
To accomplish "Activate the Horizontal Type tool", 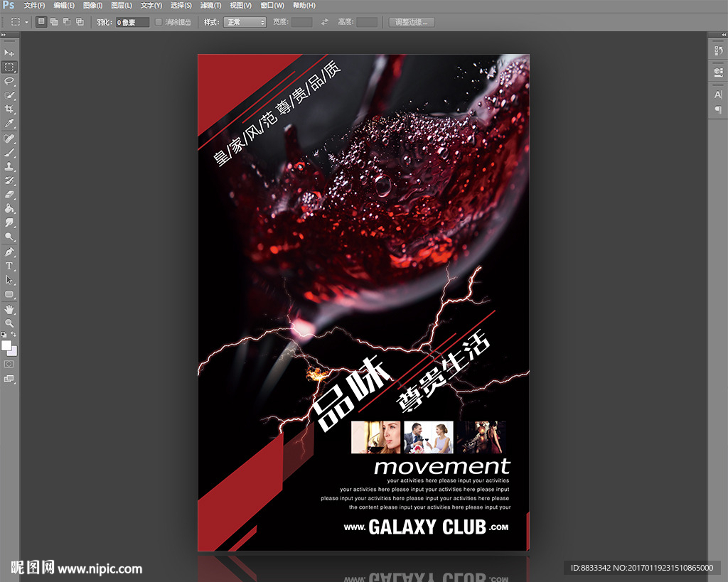I will tap(9, 266).
